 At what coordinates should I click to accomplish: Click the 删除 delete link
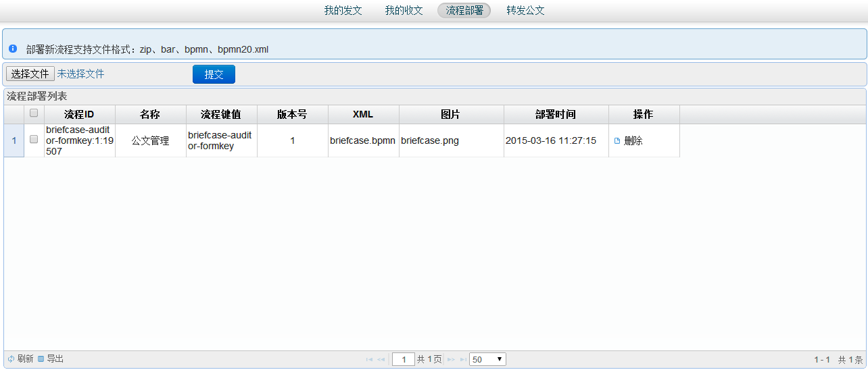(633, 140)
